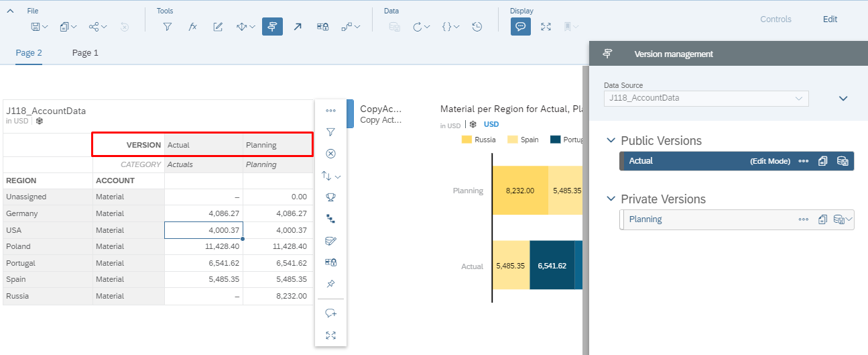Toggle the Version management signpost icon in the toolbar
This screenshot has width=868, height=355.
[x=272, y=27]
